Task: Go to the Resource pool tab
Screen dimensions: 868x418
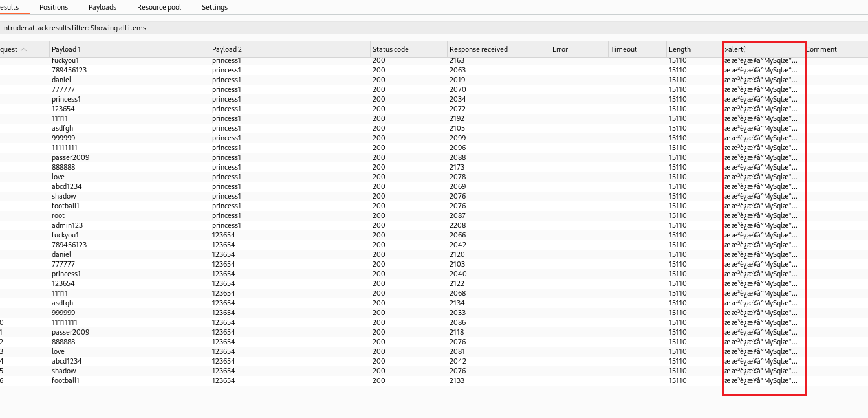Action: [x=159, y=7]
